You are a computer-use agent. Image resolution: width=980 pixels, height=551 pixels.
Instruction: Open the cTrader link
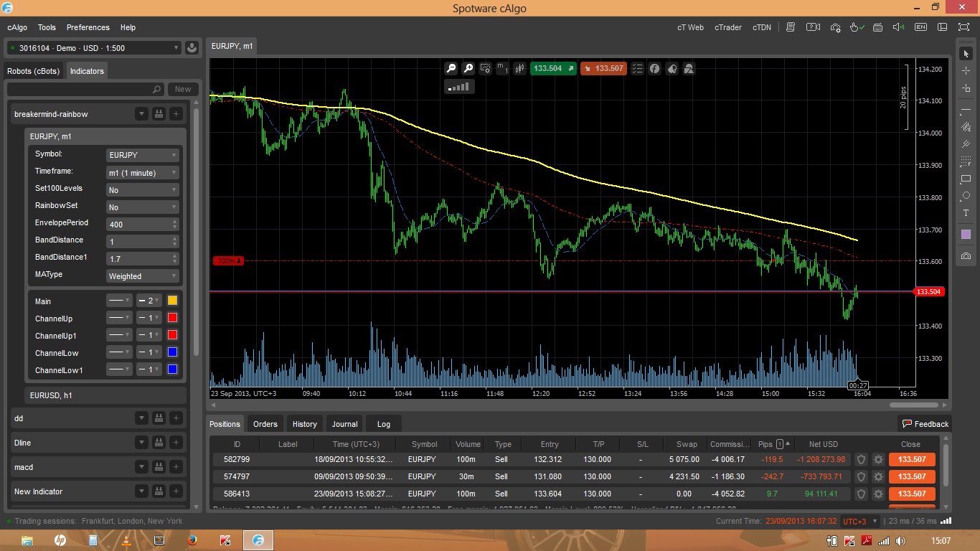pos(727,27)
